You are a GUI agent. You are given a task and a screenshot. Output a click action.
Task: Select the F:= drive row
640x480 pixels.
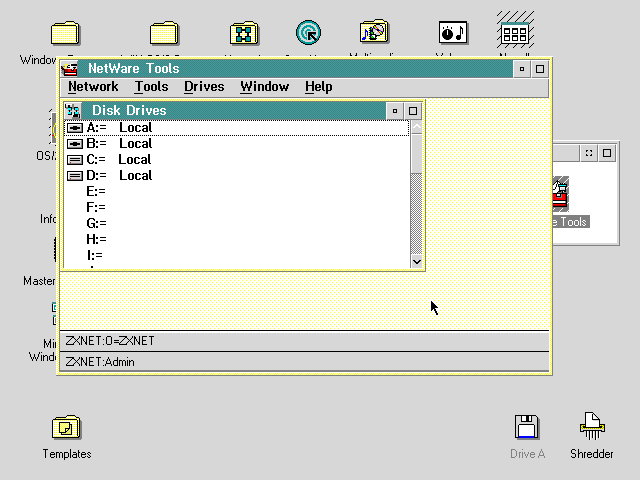tap(237, 207)
